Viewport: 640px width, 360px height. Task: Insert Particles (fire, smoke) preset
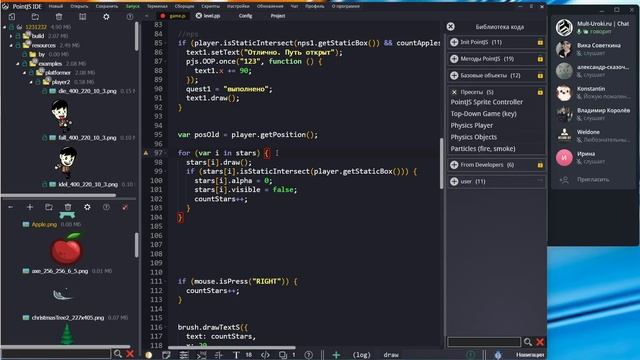[483, 149]
